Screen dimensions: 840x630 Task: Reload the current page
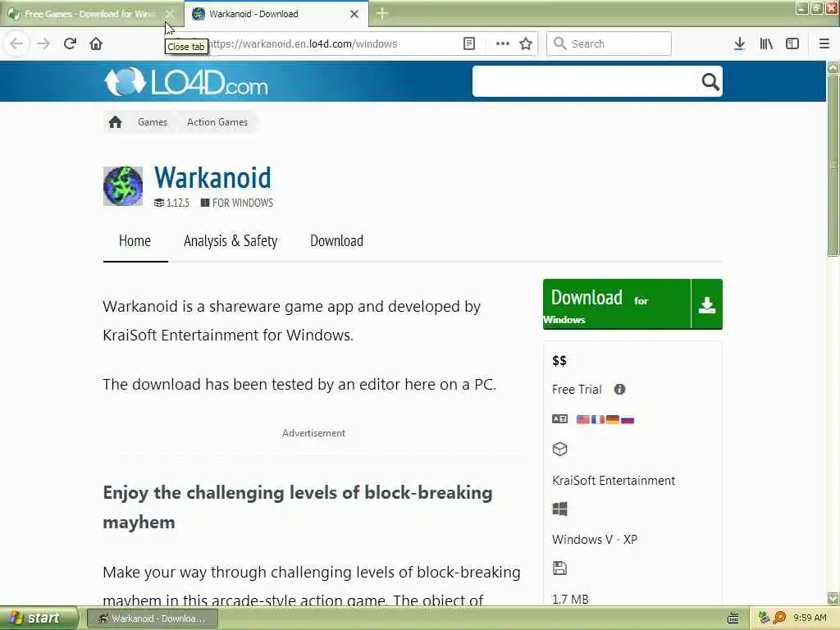(x=70, y=43)
